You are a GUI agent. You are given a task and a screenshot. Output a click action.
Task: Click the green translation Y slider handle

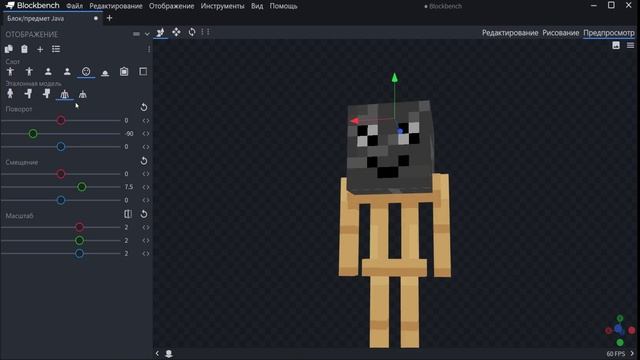pyautogui.click(x=82, y=187)
